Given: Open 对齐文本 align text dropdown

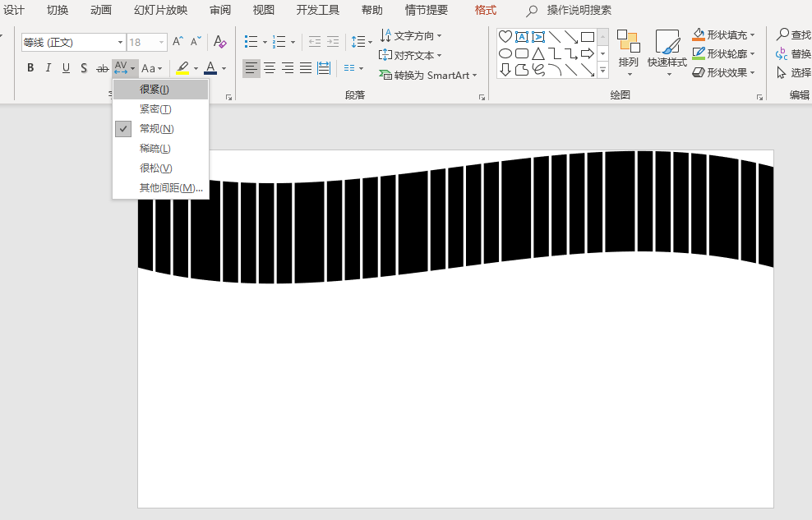Looking at the screenshot, I should (410, 55).
